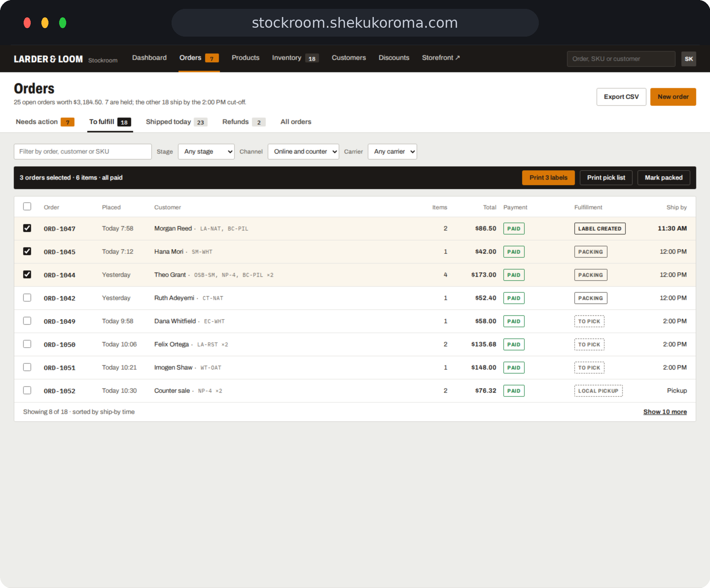Click Export CSV button
Image resolution: width=710 pixels, height=588 pixels.
[621, 97]
